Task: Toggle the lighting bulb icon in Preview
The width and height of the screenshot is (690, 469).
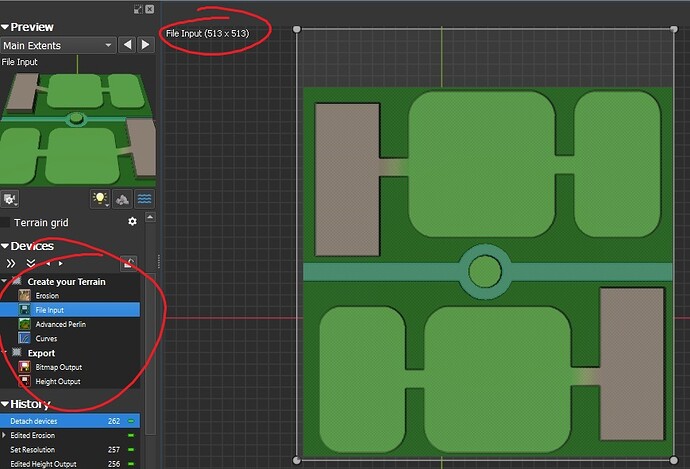Action: click(x=99, y=199)
